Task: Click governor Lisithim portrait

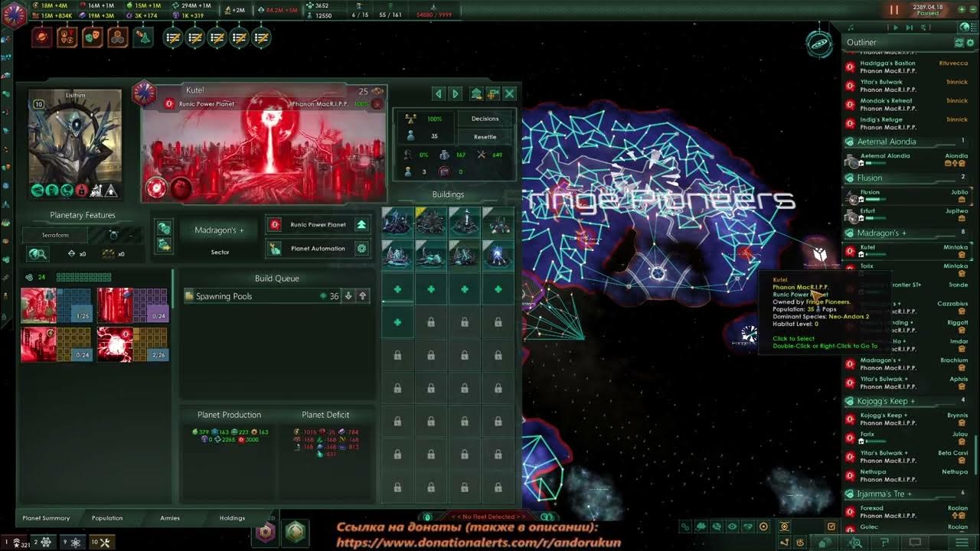Action: 75,144
